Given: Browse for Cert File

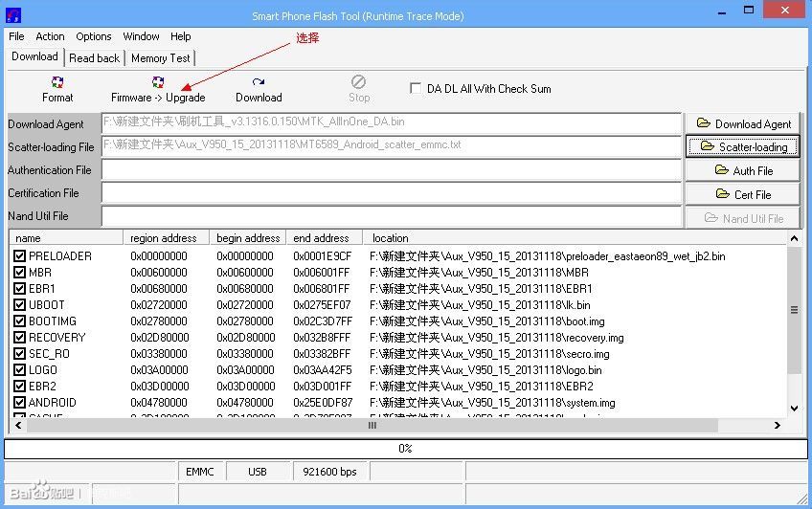Looking at the screenshot, I should click(x=743, y=194).
